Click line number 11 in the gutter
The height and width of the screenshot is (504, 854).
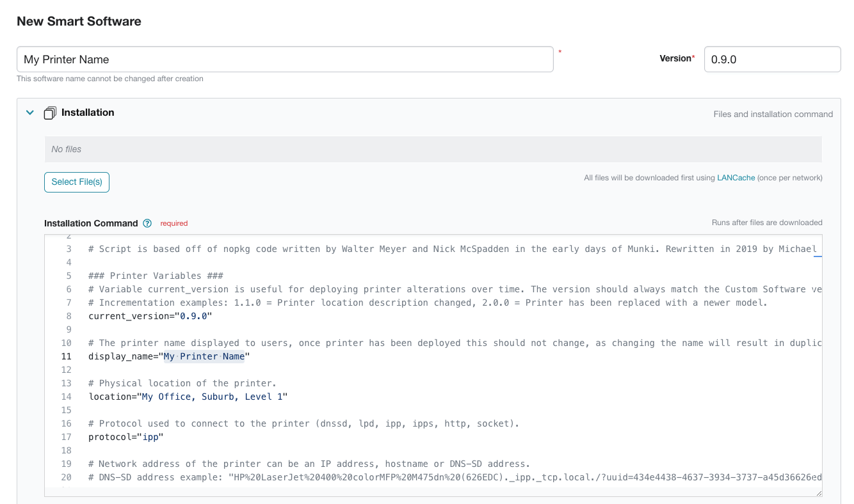(67, 356)
